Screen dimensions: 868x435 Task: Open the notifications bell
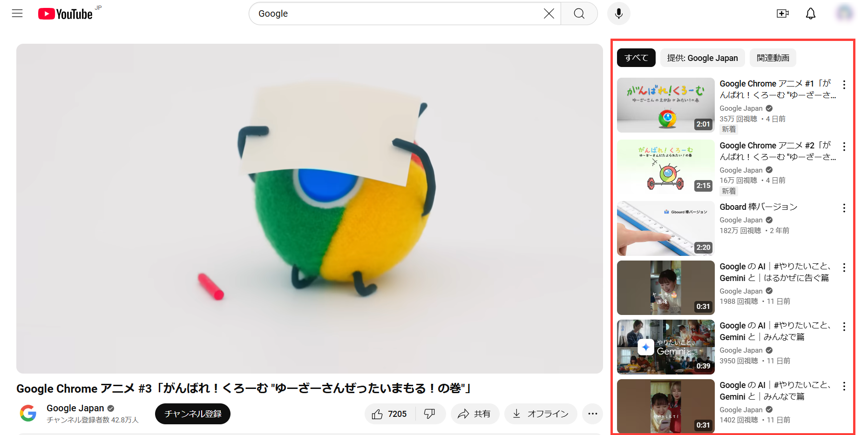coord(811,13)
